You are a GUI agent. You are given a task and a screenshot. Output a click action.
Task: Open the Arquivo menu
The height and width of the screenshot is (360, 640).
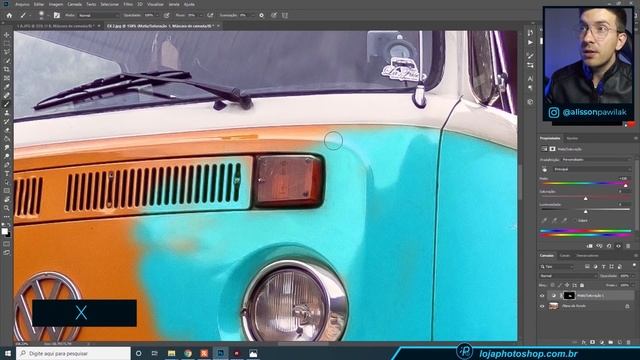[22, 4]
